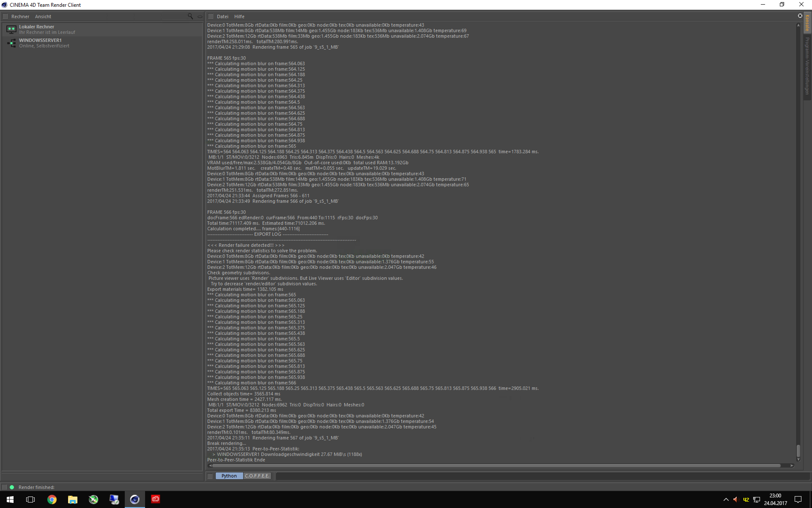
Task: Click the command line grip icon
Action: [210, 476]
